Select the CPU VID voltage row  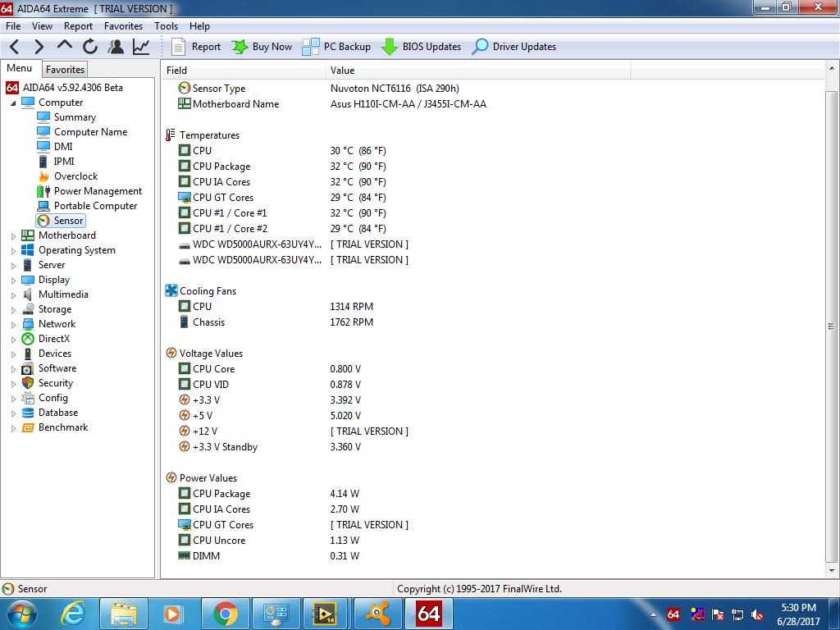pos(492,384)
